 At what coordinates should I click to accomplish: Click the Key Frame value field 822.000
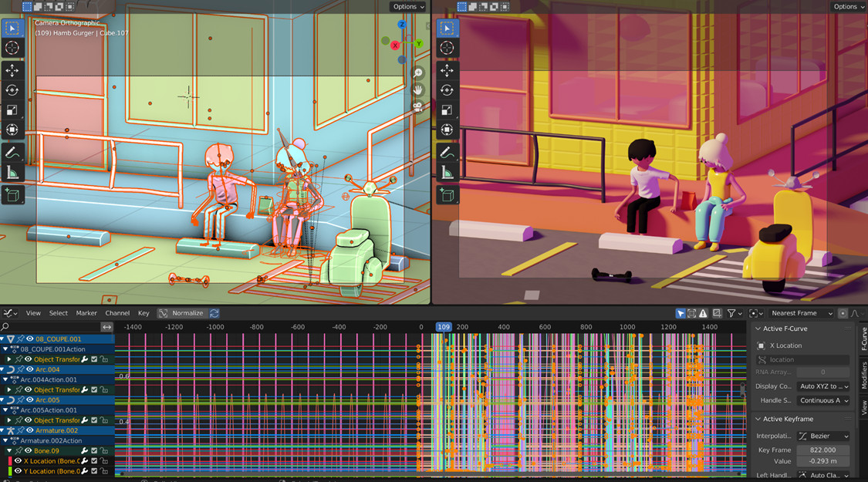pos(823,450)
